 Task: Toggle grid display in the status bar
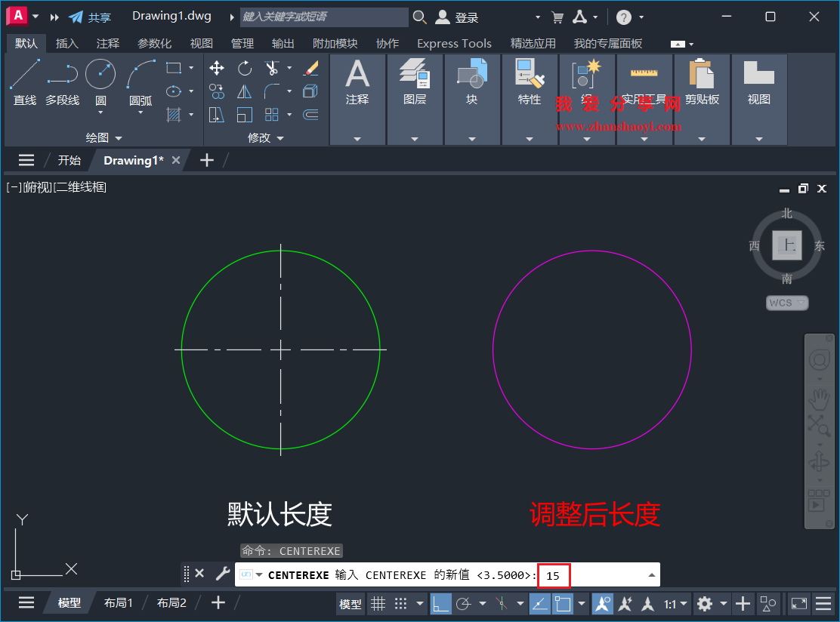(x=378, y=604)
